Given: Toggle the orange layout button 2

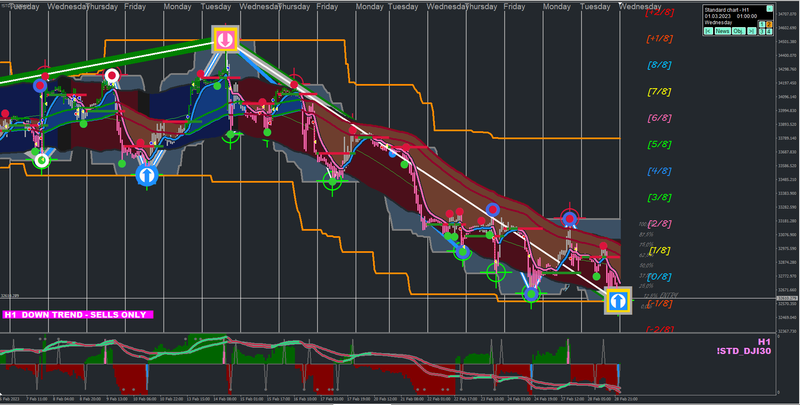Looking at the screenshot, I should tap(769, 24).
